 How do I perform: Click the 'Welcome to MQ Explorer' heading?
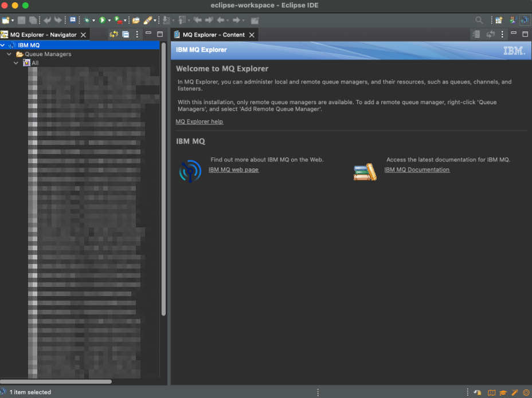222,69
